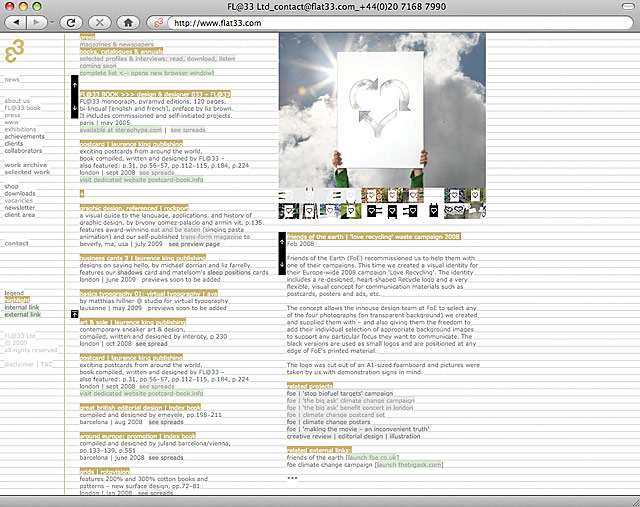Image resolution: width=640 pixels, height=507 pixels.
Task: Click 'basics typography 01: virtual typography | ava' heading
Action: click(149, 294)
